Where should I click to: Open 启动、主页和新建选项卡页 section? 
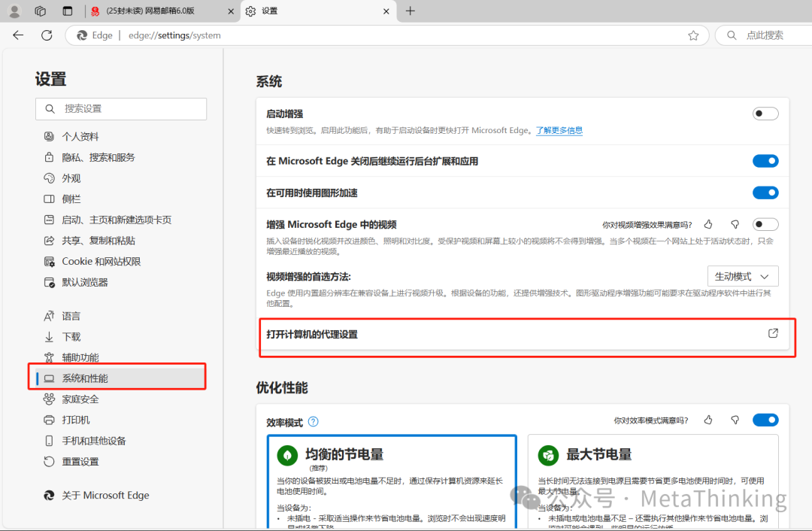[x=117, y=220]
